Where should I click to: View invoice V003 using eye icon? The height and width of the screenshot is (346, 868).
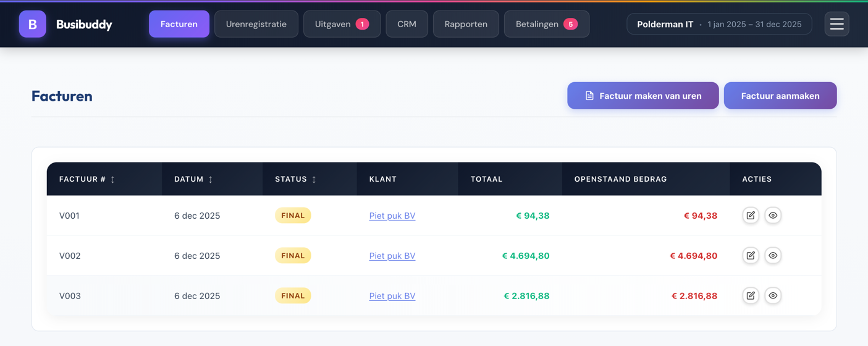(773, 296)
